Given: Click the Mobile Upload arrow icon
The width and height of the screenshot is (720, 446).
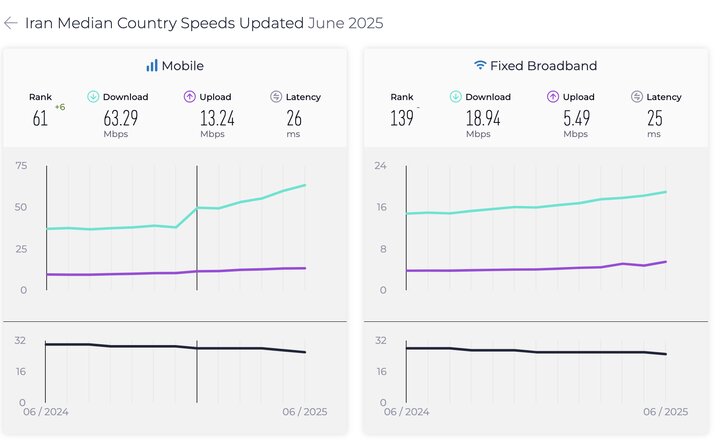Looking at the screenshot, I should coord(189,97).
